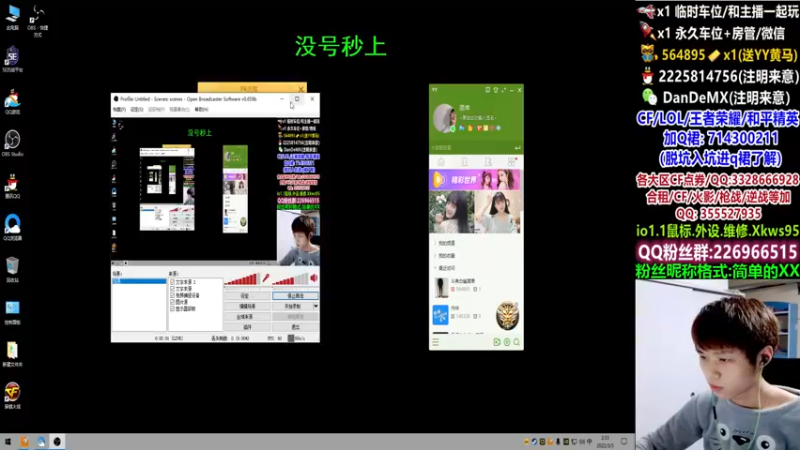Open the OBS Studio desktop shortcut
The width and height of the screenshot is (800, 450).
[x=12, y=142]
